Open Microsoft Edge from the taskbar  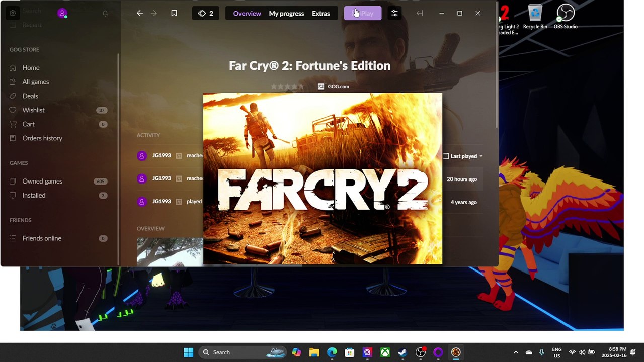[332, 352]
